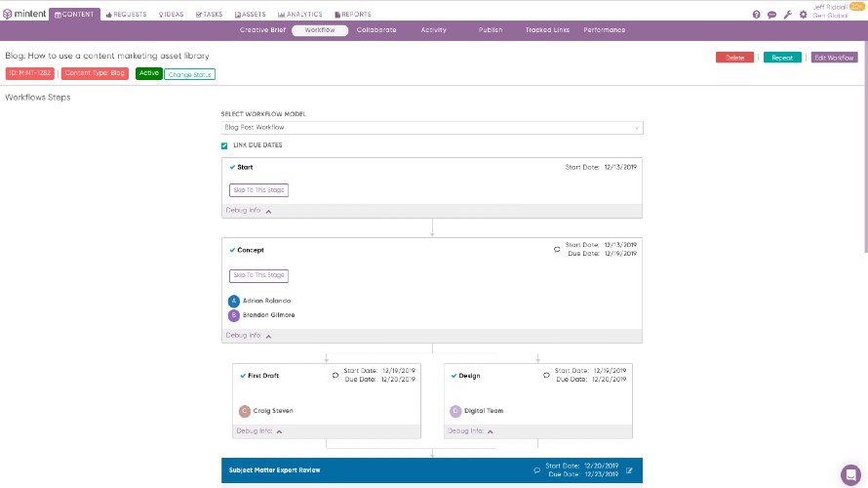The image size is (868, 488).
Task: Switch to the Creative Brief tab
Action: point(261,30)
